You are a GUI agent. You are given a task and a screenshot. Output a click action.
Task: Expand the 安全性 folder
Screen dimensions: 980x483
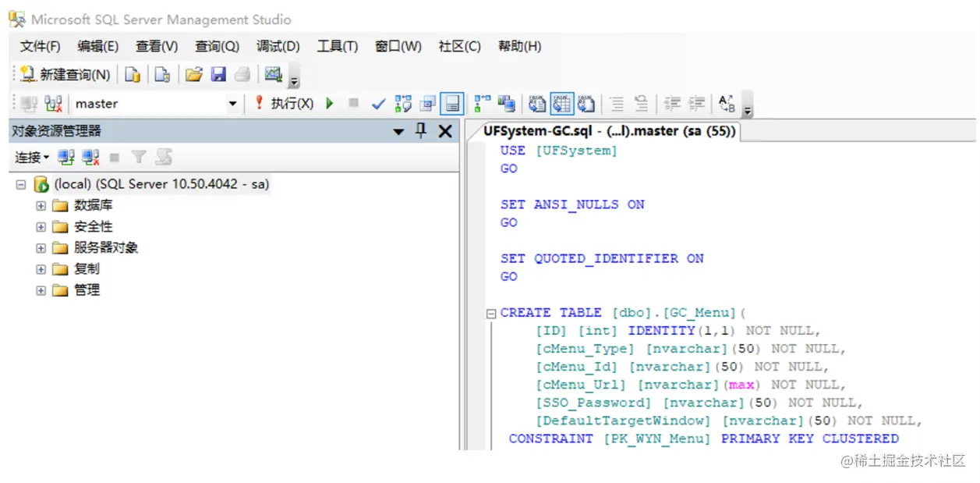(x=41, y=227)
